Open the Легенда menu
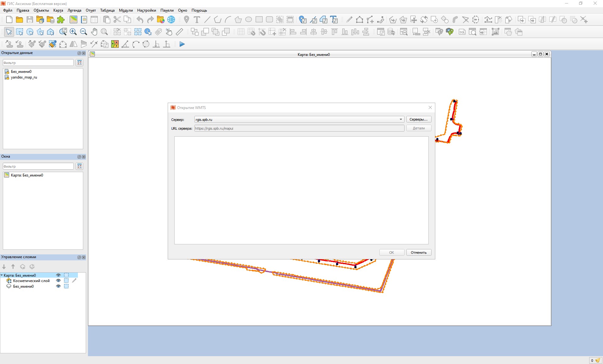This screenshot has width=603, height=364. (74, 10)
